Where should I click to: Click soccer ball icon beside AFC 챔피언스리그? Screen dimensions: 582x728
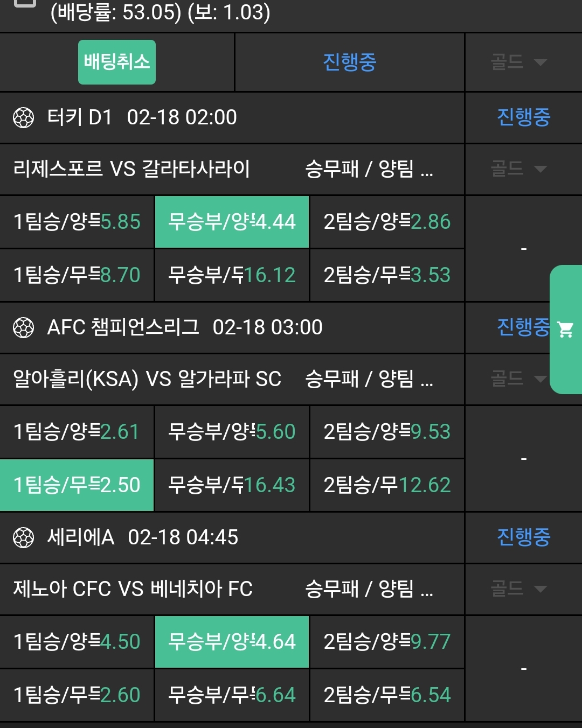[23, 327]
